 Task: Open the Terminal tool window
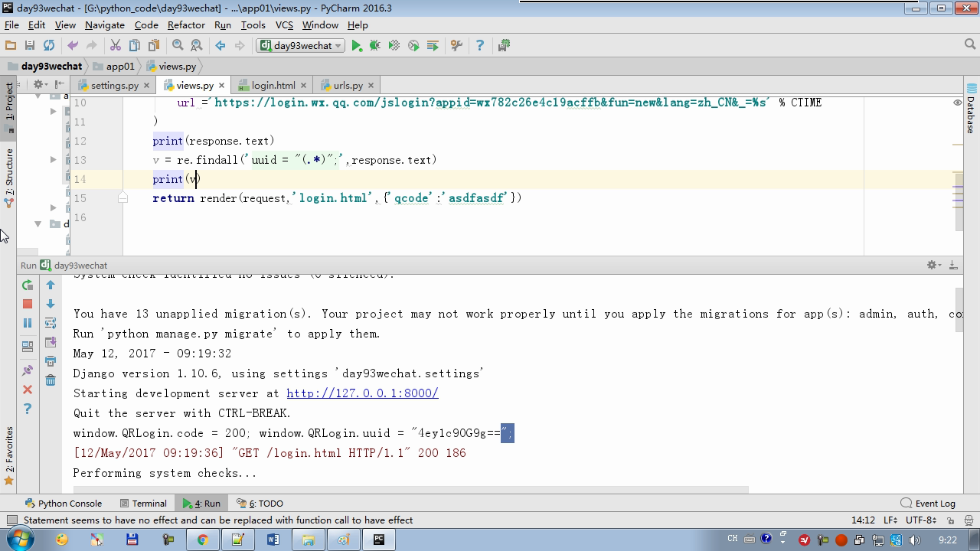143,504
